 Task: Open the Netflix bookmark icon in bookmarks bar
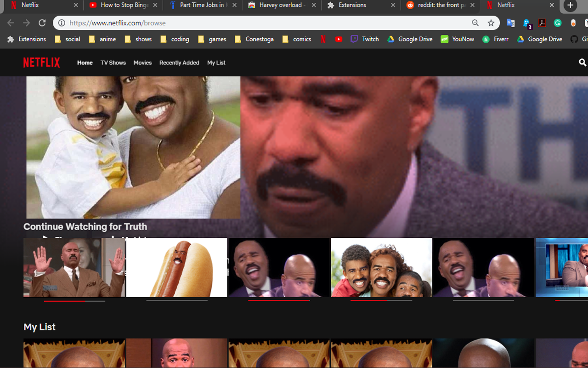pyautogui.click(x=323, y=39)
